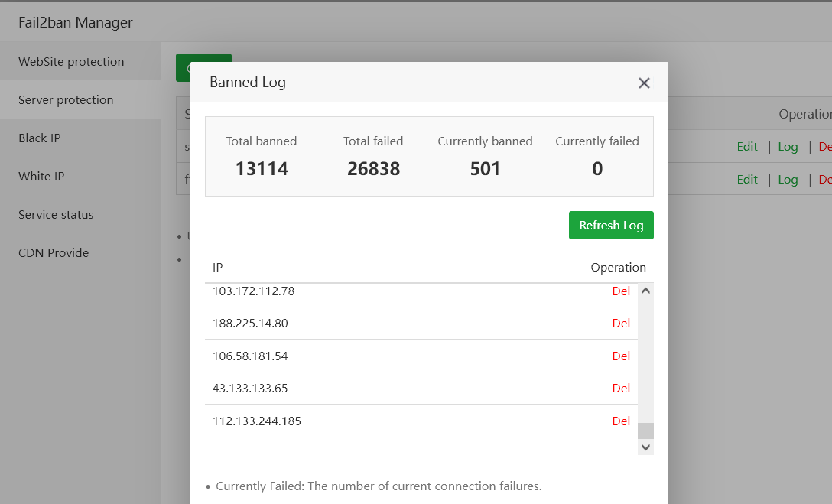Screen dimensions: 832x504
Task: Delete banned IP 188.225.14.80
Action: click(621, 324)
